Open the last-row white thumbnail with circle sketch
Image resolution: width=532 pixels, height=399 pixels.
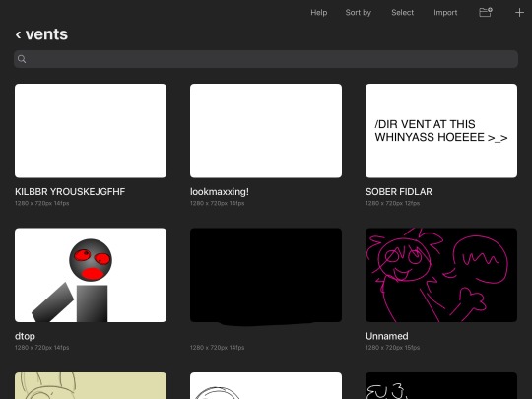(266, 386)
